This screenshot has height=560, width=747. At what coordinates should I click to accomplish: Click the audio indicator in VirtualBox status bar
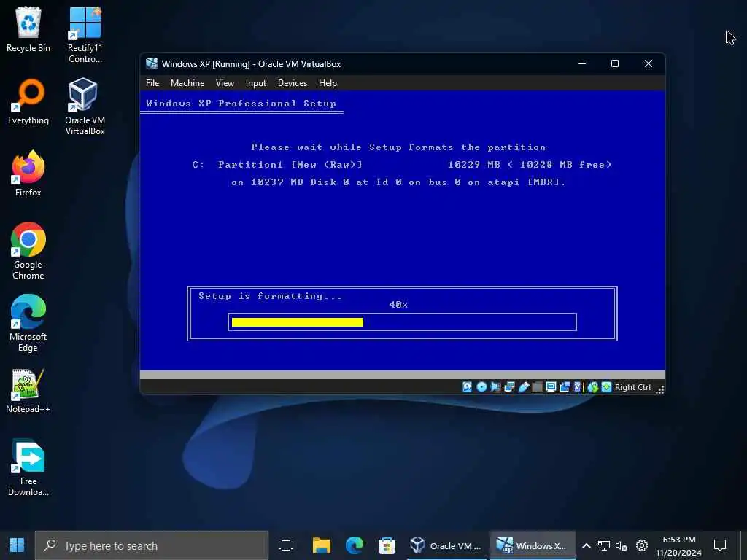(495, 387)
